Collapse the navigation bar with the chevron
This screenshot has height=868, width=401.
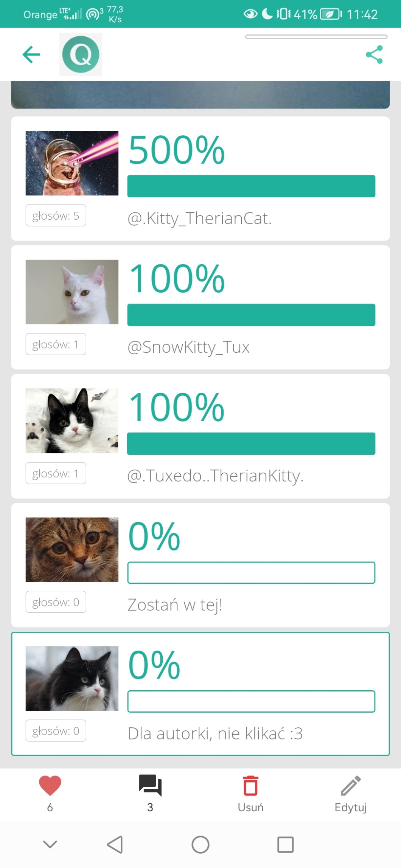pyautogui.click(x=50, y=845)
